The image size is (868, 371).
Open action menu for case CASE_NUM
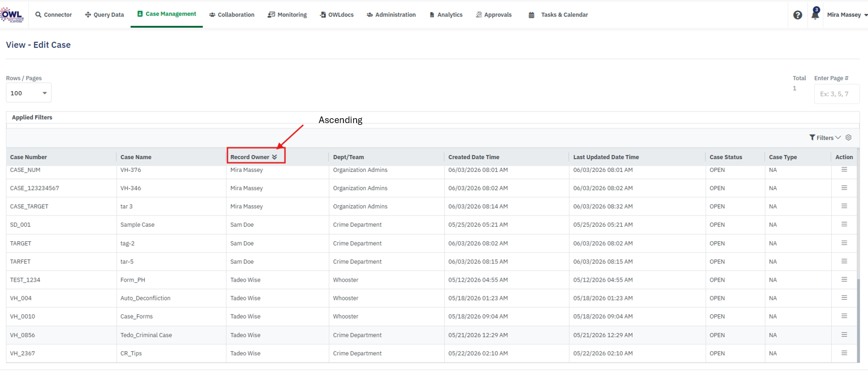click(844, 170)
